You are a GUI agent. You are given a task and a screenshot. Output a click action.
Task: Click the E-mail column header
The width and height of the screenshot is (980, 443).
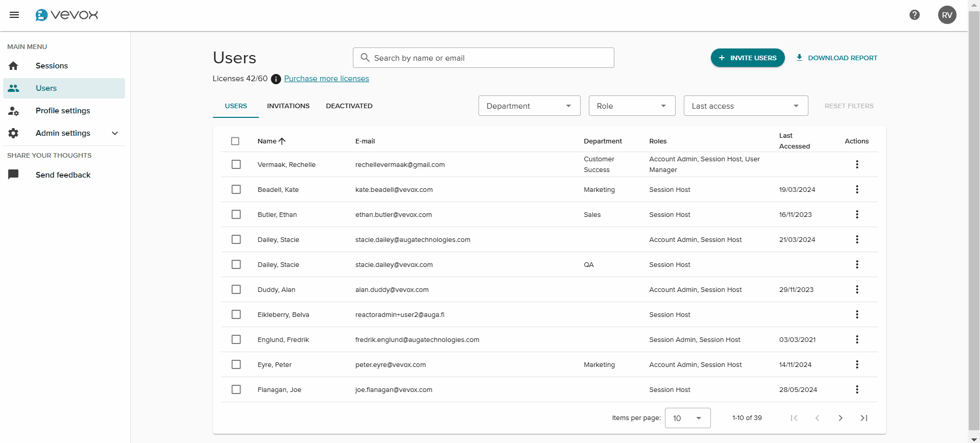[x=365, y=141]
